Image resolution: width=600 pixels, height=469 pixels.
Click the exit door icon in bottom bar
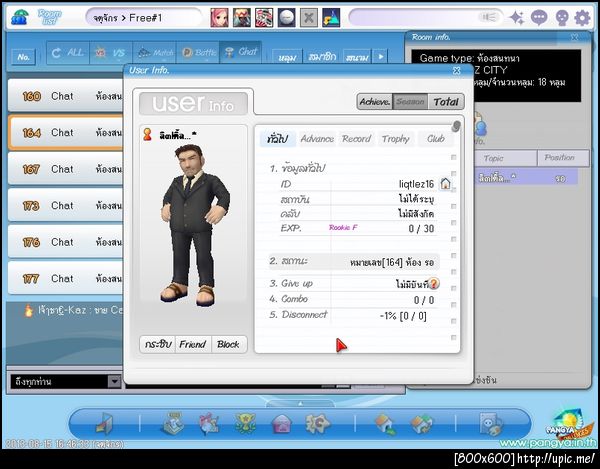pyautogui.click(x=104, y=424)
